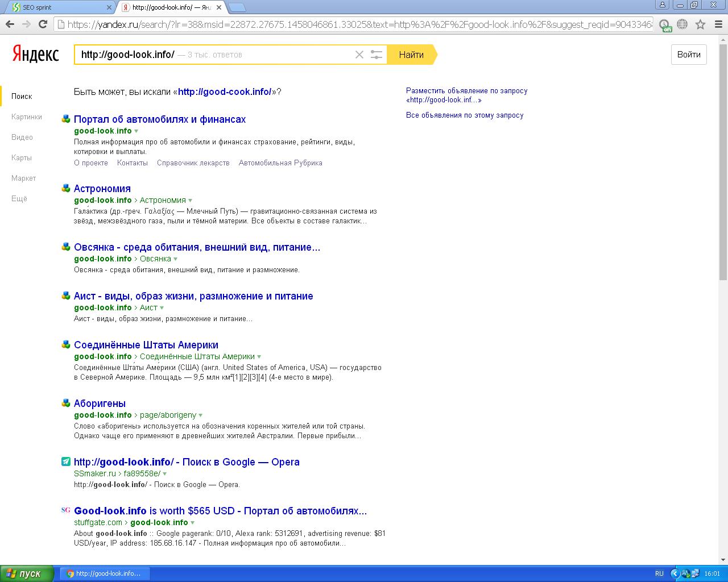The width and height of the screenshot is (728, 582).
Task: Click the Chrome taskbar button http://good-look.info
Action: 106,573
